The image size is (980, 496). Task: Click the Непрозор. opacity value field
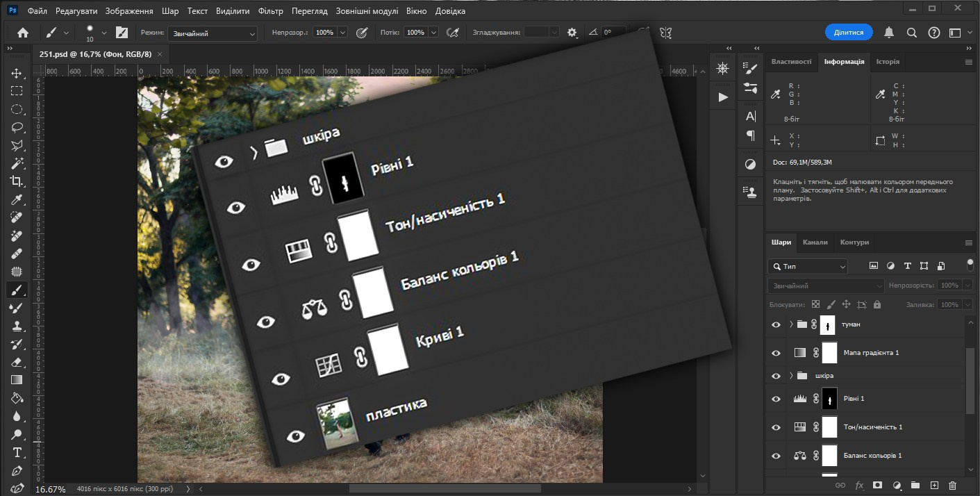pos(324,33)
